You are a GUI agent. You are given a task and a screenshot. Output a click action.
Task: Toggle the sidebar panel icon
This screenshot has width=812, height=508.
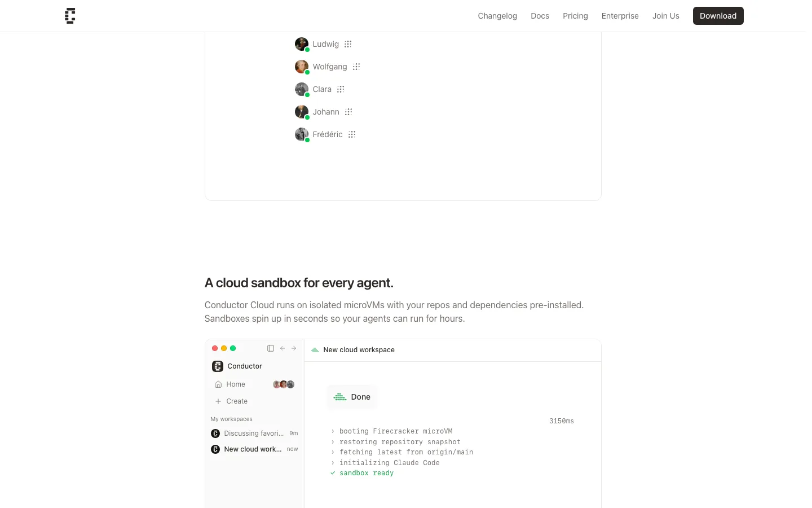click(271, 348)
